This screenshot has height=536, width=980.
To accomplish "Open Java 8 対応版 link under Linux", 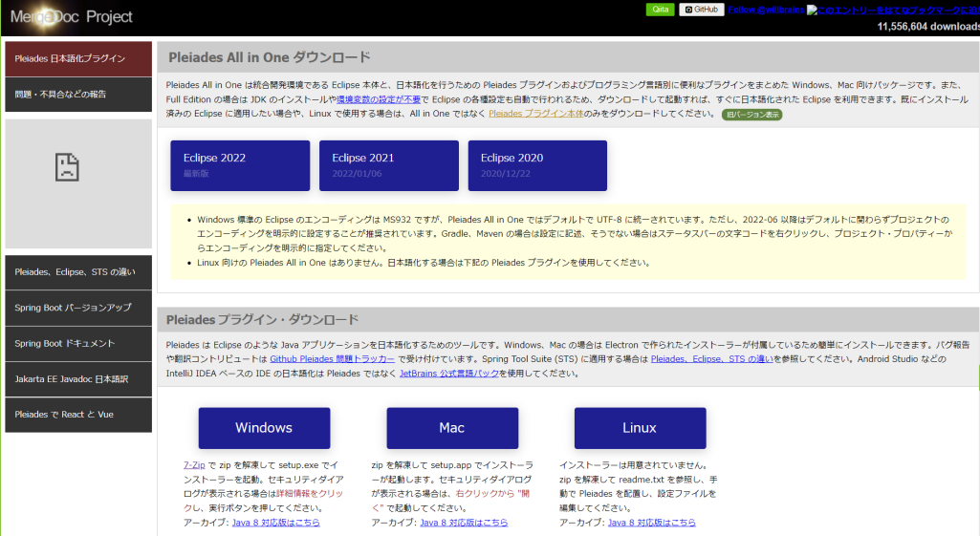I will click(652, 523).
